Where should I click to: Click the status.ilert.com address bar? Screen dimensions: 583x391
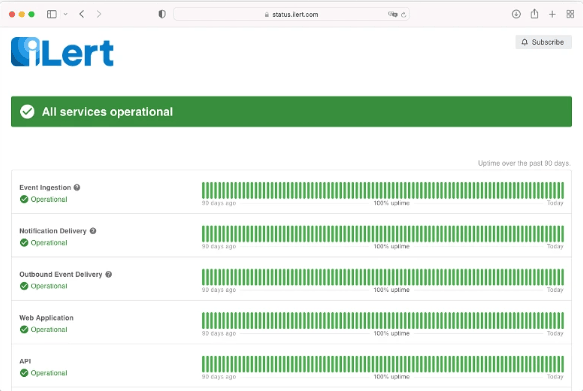[x=292, y=14]
